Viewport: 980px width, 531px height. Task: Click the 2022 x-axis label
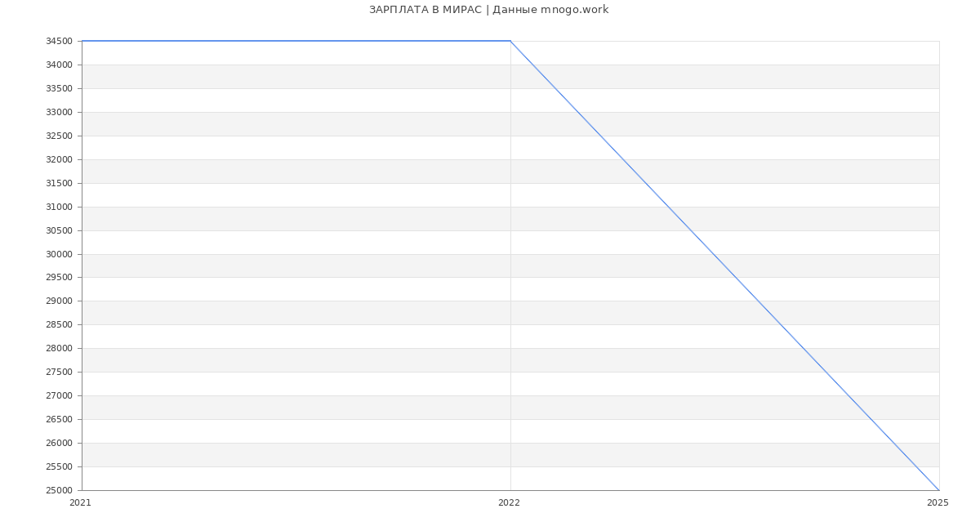pos(509,503)
